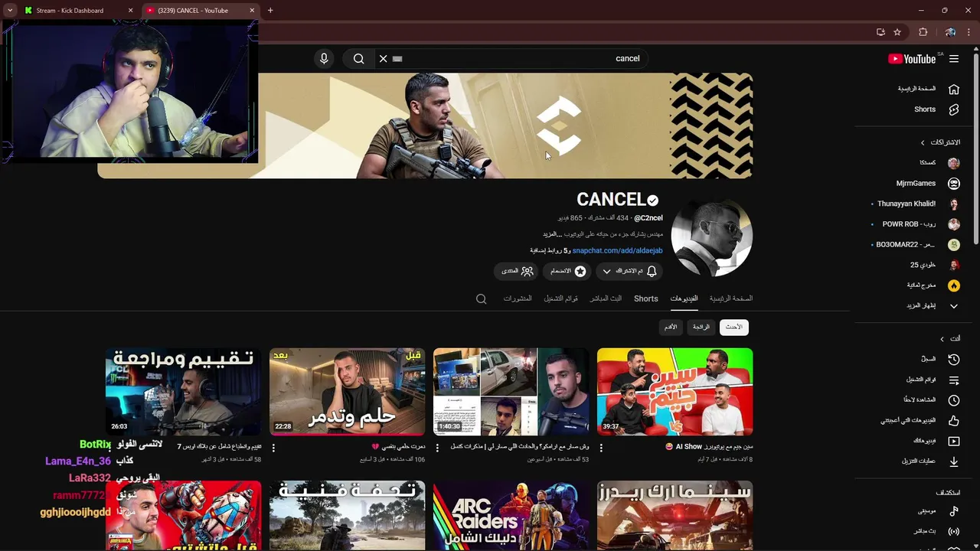Image resolution: width=980 pixels, height=551 pixels.
Task: Open subscription MjrmGames in sidebar
Action: tap(927, 184)
